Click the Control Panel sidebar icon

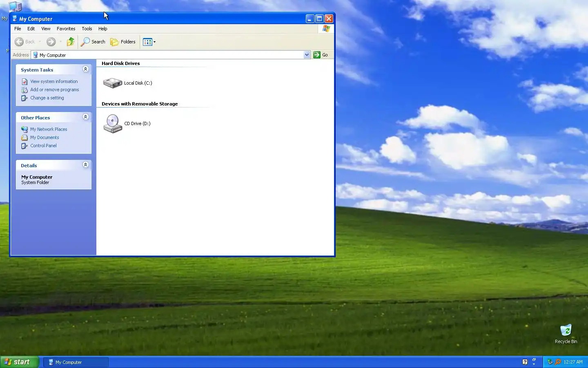click(24, 146)
